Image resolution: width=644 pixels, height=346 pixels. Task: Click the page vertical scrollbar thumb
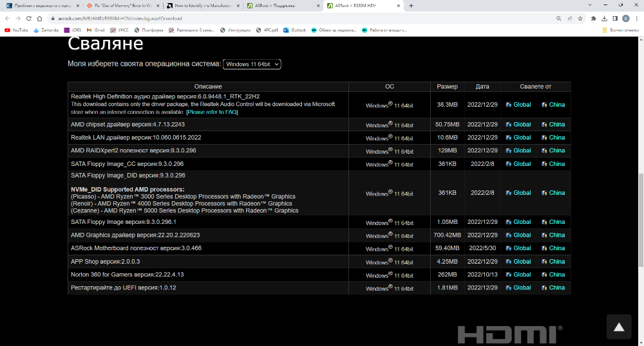pos(641,221)
